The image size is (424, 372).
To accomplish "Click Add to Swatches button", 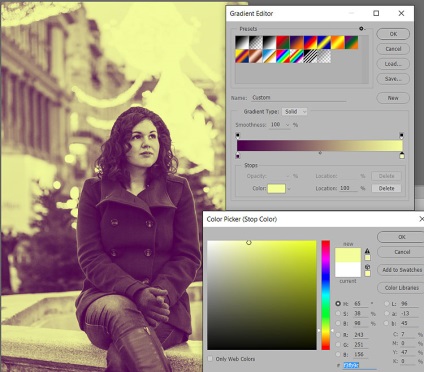I will click(402, 270).
